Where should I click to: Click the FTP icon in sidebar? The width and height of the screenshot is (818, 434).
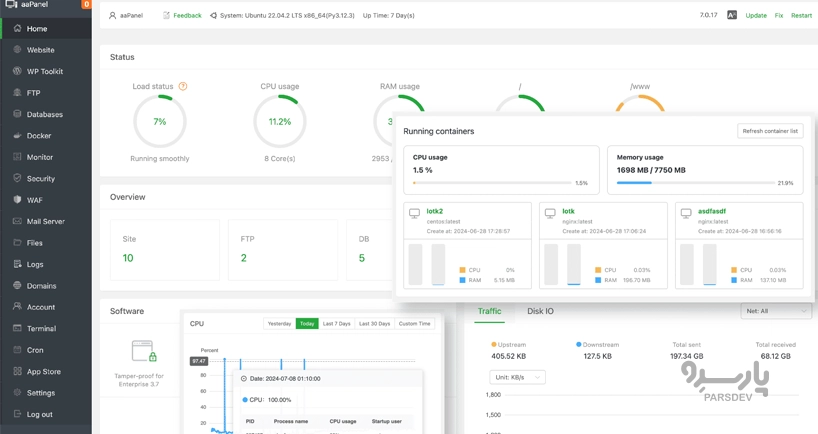point(17,93)
